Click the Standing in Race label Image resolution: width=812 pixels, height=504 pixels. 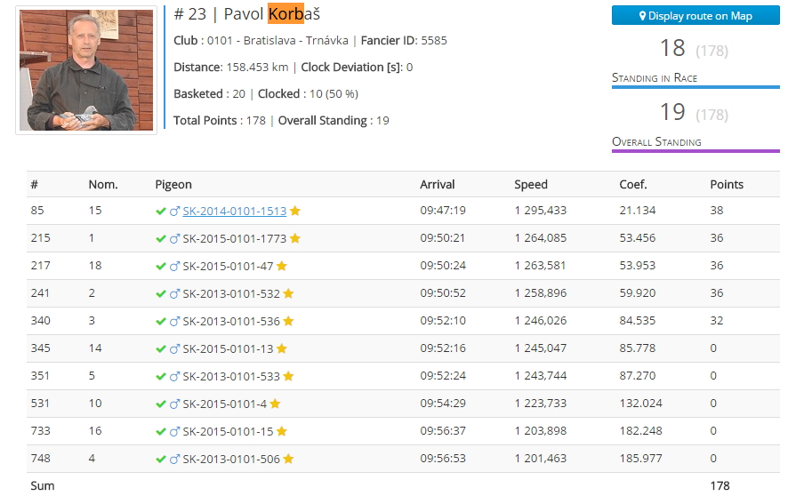tap(655, 78)
